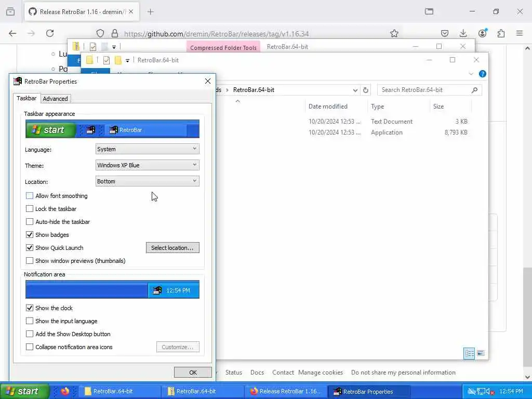The height and width of the screenshot is (399, 532).
Task: Sort files by Date modified column
Action: tap(336, 107)
